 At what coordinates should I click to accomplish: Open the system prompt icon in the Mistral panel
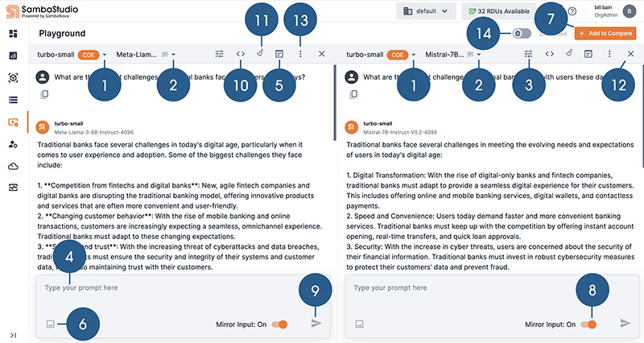[588, 54]
